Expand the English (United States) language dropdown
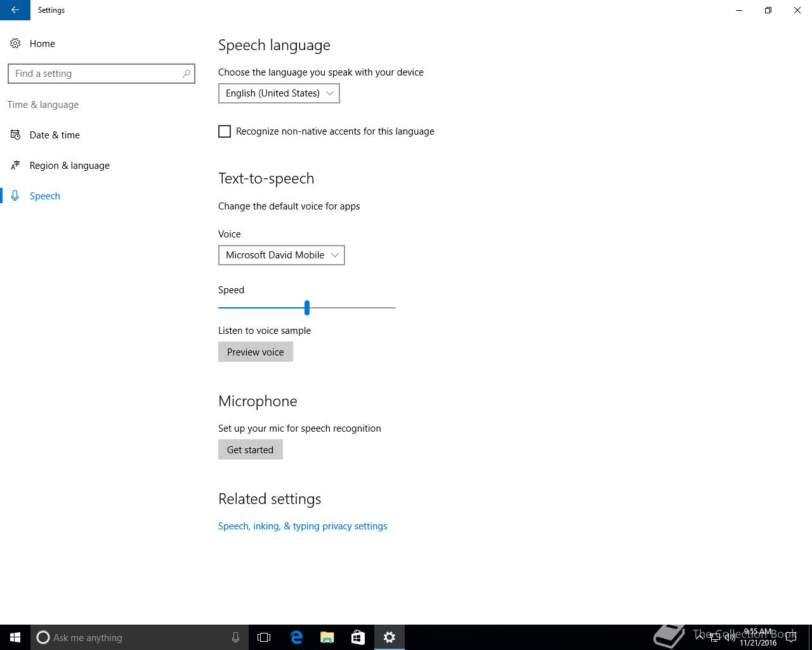This screenshot has height=650, width=812. tap(279, 93)
